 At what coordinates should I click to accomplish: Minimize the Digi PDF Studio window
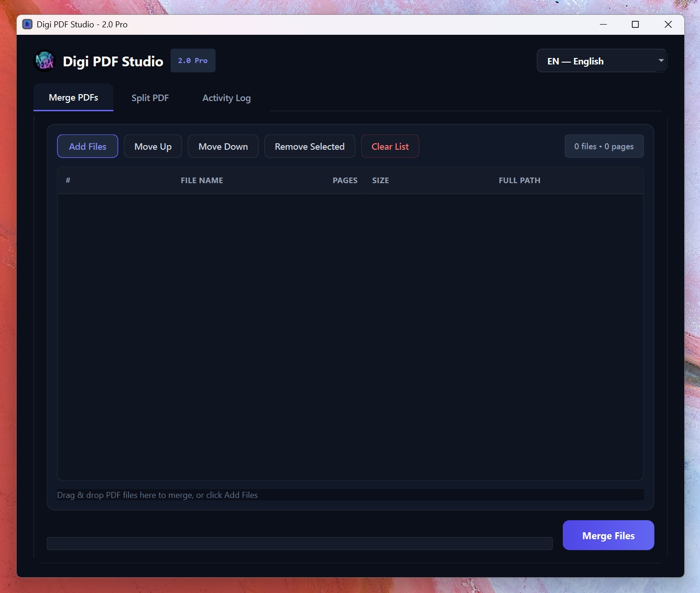pos(603,24)
